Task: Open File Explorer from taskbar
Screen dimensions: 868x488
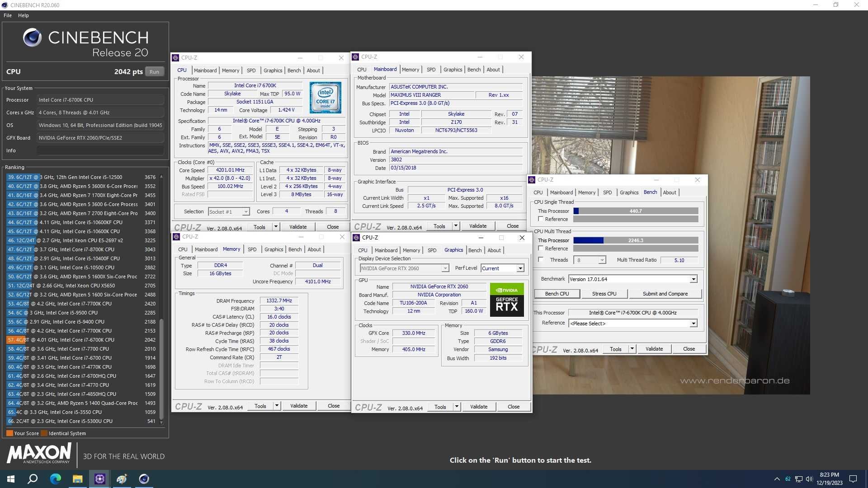Action: pyautogui.click(x=77, y=479)
